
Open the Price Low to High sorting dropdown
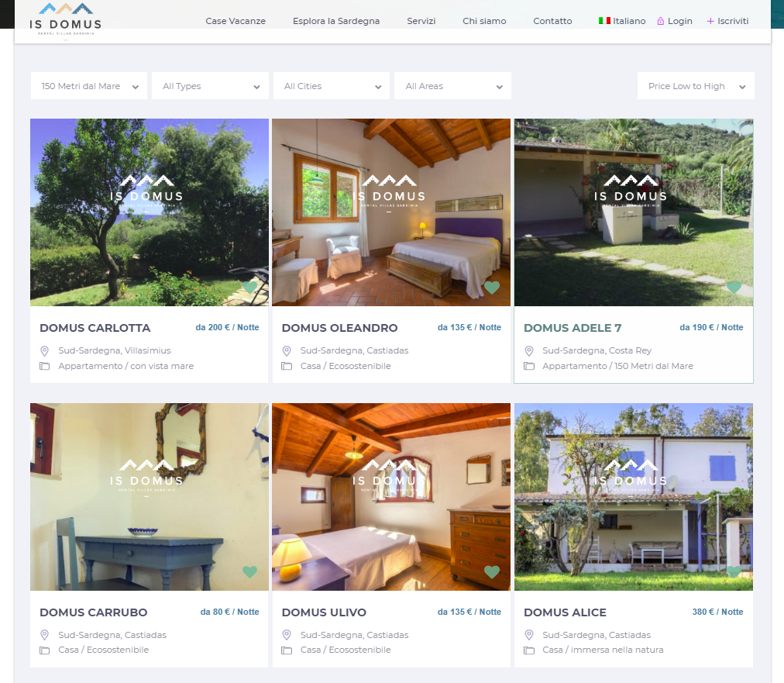pyautogui.click(x=696, y=86)
